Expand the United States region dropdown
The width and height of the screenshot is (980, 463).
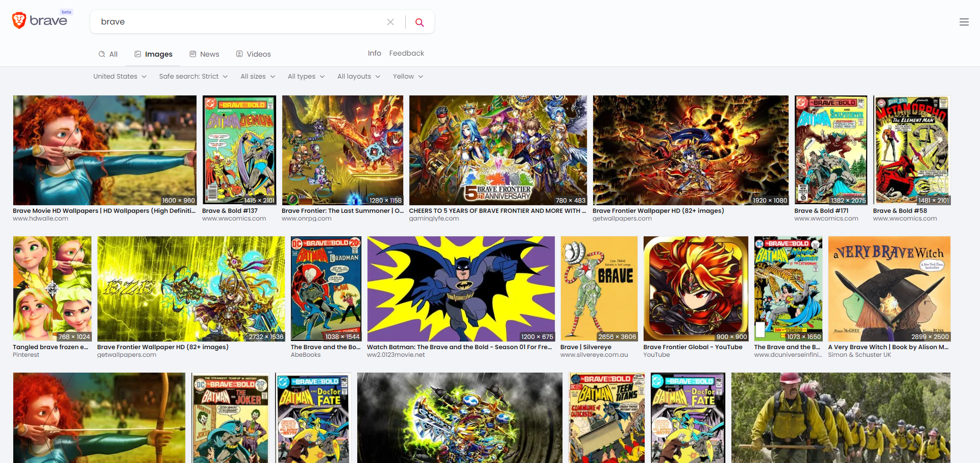[120, 77]
